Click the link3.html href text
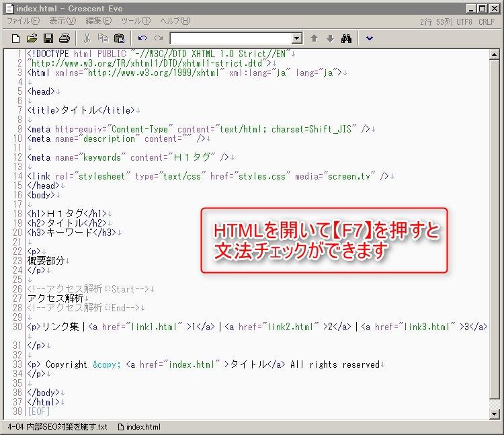The height and width of the screenshot is (435, 504). (x=427, y=327)
